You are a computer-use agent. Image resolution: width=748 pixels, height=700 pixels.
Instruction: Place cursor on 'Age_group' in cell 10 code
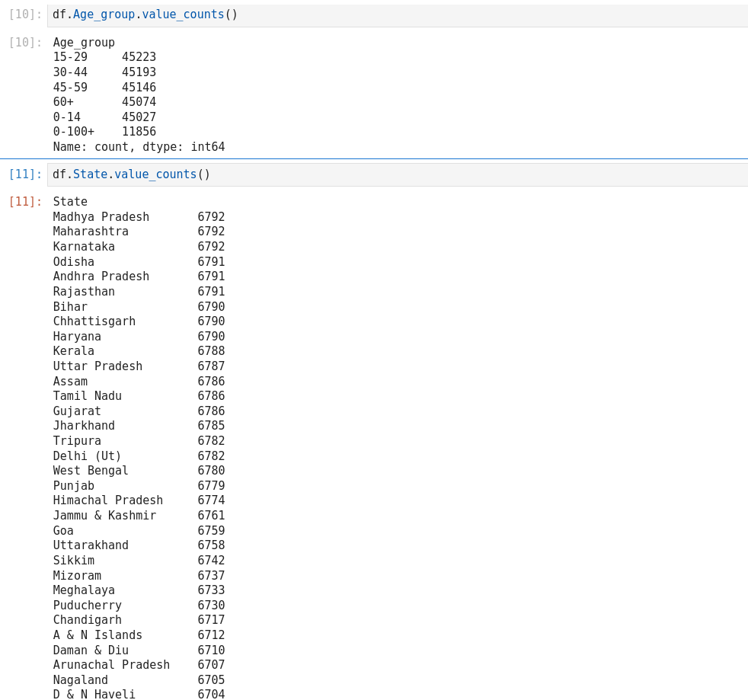[x=104, y=14]
